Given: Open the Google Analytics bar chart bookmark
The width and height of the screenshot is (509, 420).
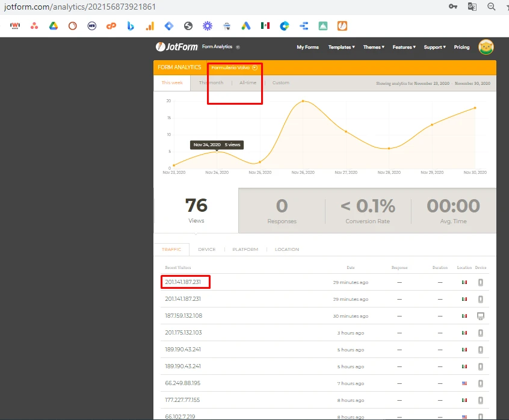Looking at the screenshot, I should click(x=150, y=26).
